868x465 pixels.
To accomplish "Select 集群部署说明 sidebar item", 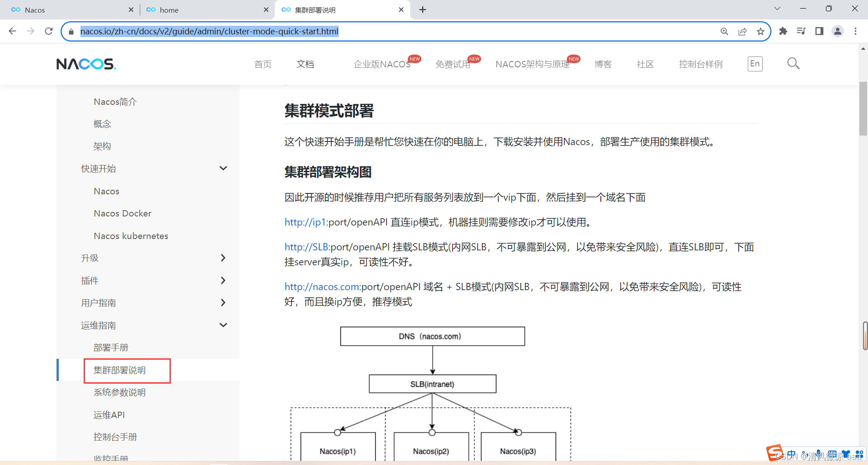I will pyautogui.click(x=119, y=370).
